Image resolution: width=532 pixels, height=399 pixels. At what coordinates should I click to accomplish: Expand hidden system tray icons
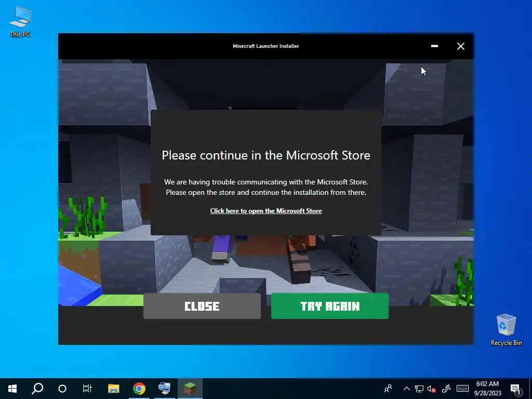[x=406, y=389]
